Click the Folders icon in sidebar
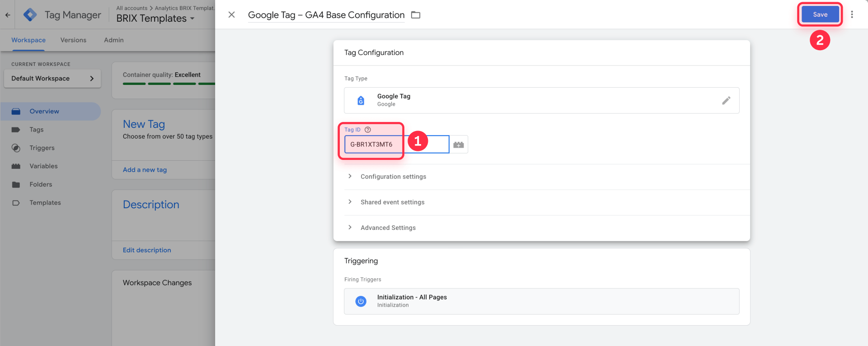The width and height of the screenshot is (868, 346). point(16,185)
